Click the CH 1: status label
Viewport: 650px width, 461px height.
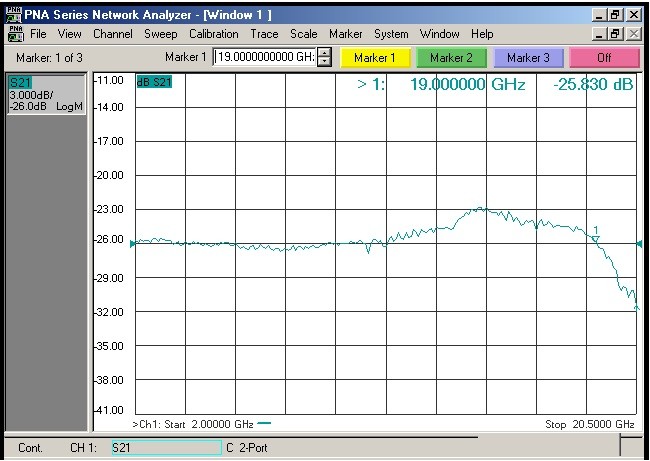(x=83, y=448)
